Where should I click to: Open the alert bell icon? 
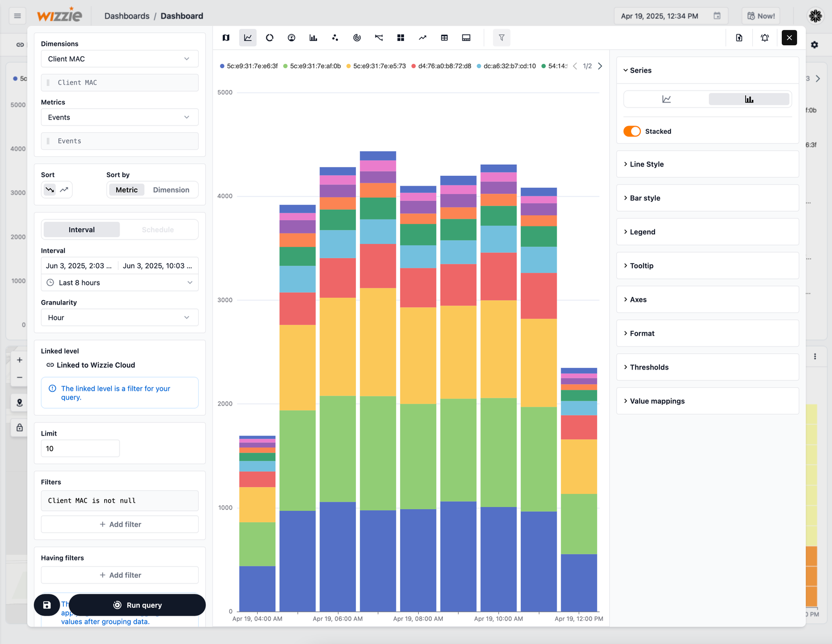764,38
